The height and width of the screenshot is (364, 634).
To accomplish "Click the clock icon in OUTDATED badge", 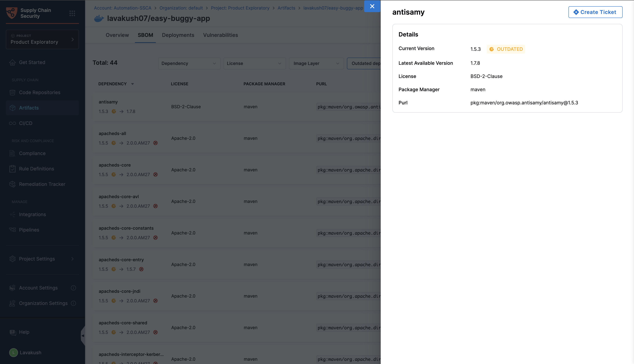I will coord(491,49).
